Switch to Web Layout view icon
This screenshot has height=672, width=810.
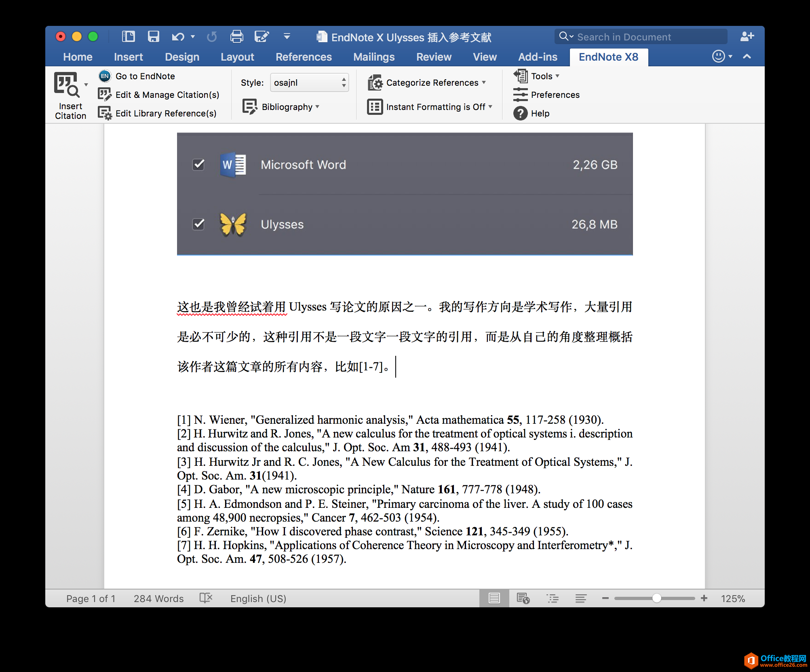click(523, 598)
